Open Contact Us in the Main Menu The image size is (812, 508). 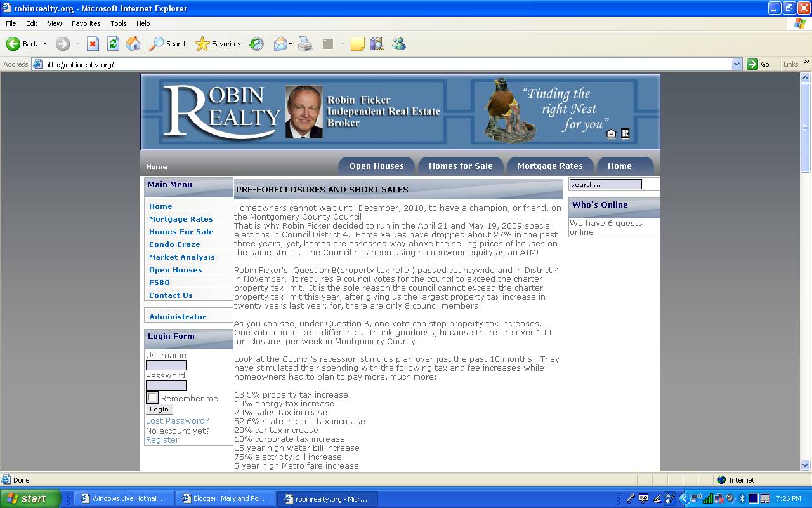click(171, 295)
